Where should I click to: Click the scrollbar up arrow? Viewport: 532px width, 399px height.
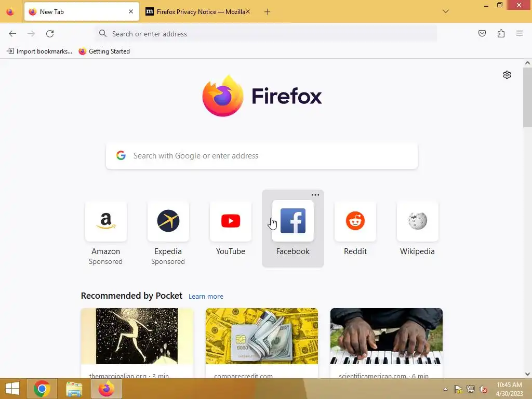(527, 63)
